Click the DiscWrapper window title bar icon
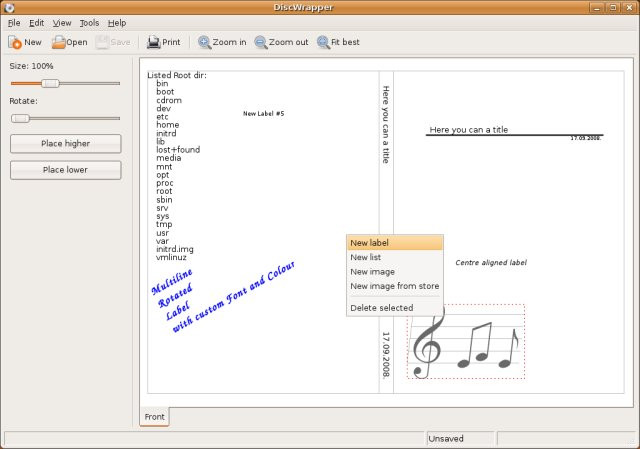Screen dimensions: 640x449 click(9, 7)
